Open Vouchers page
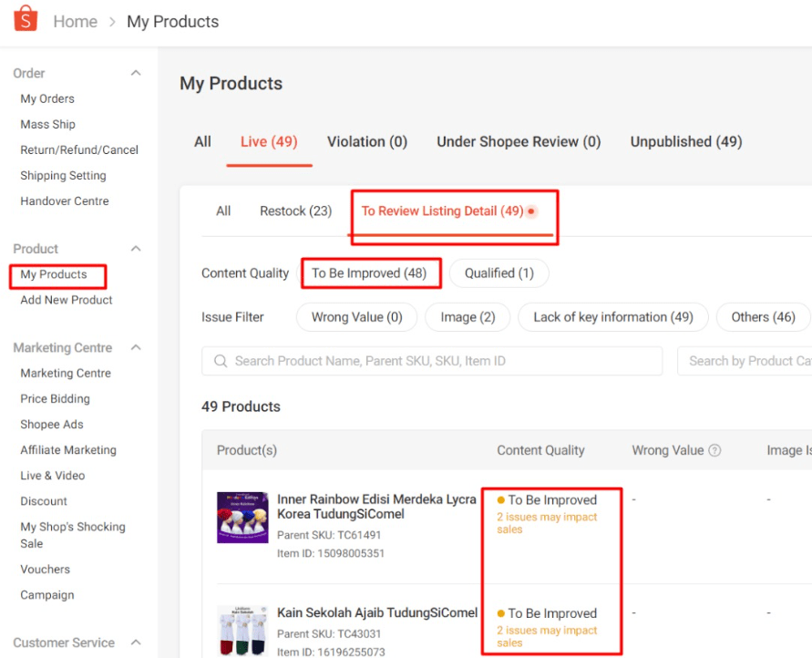Screen dimensions: 812x658 pos(45,570)
